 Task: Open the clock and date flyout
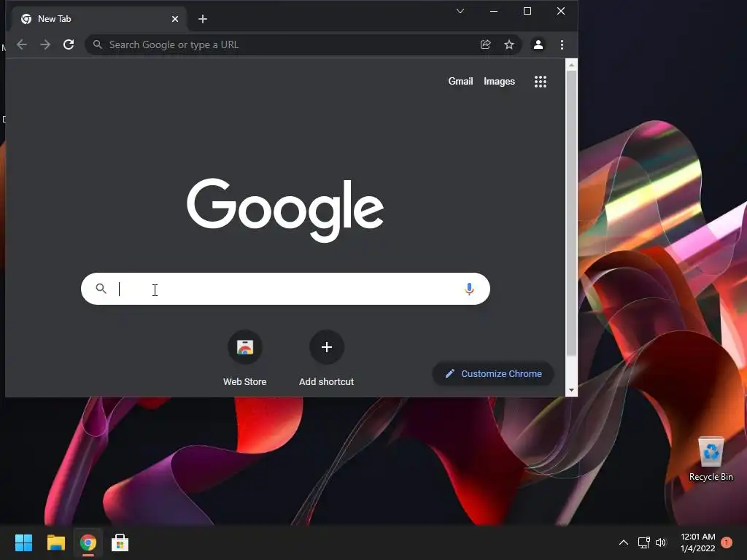pyautogui.click(x=698, y=542)
